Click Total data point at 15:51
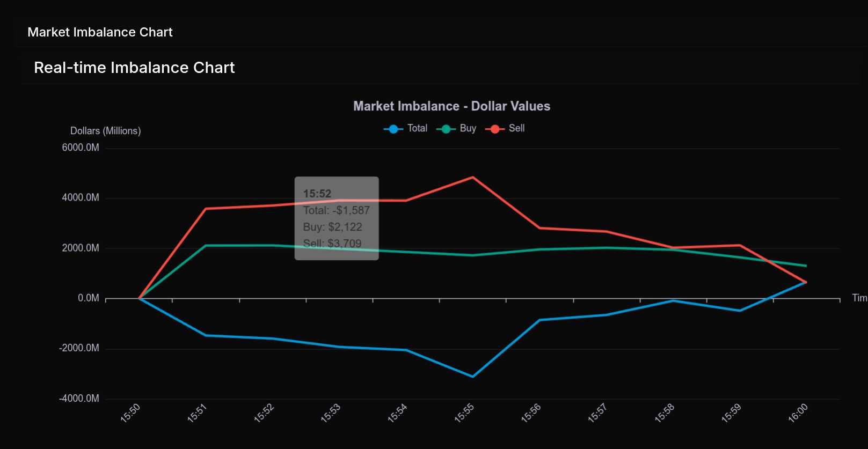The height and width of the screenshot is (449, 868). pos(206,335)
